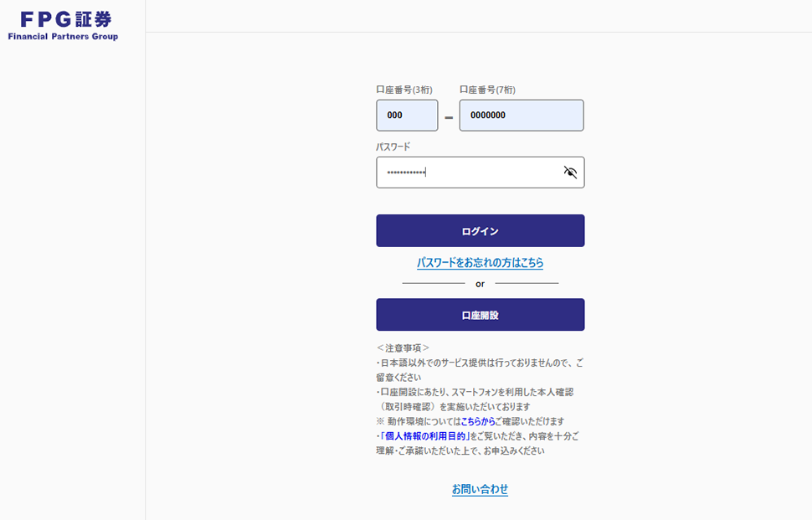Start account opening with 口座開設
The image size is (812, 520).
tap(480, 314)
